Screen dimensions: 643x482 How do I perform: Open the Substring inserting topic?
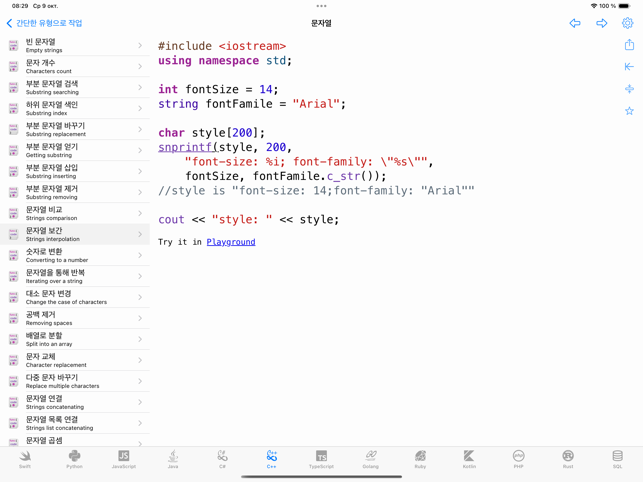pyautogui.click(x=75, y=171)
